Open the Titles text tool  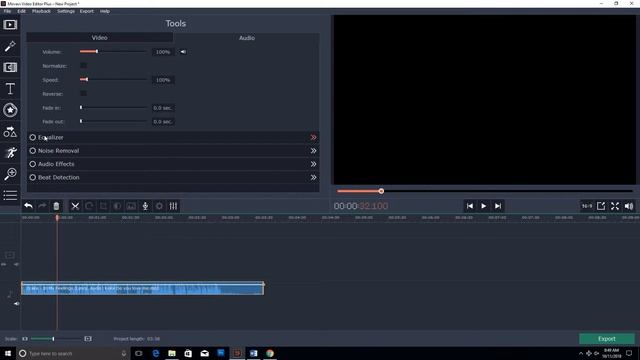tap(10, 89)
